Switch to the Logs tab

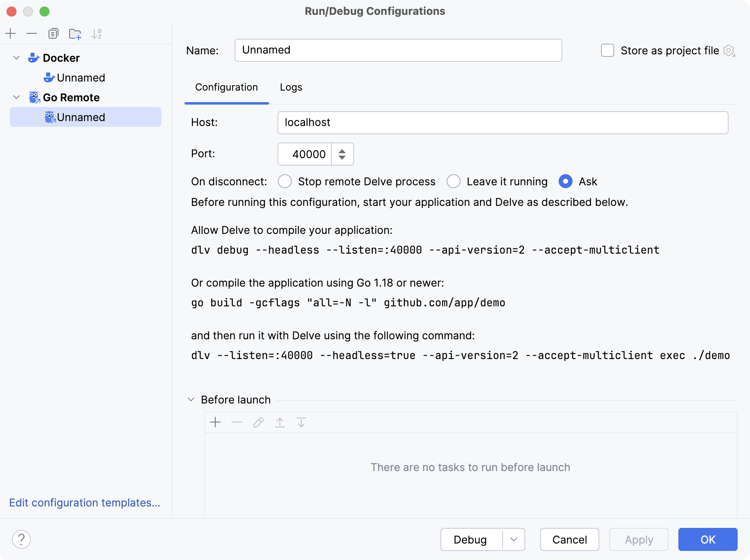click(291, 87)
